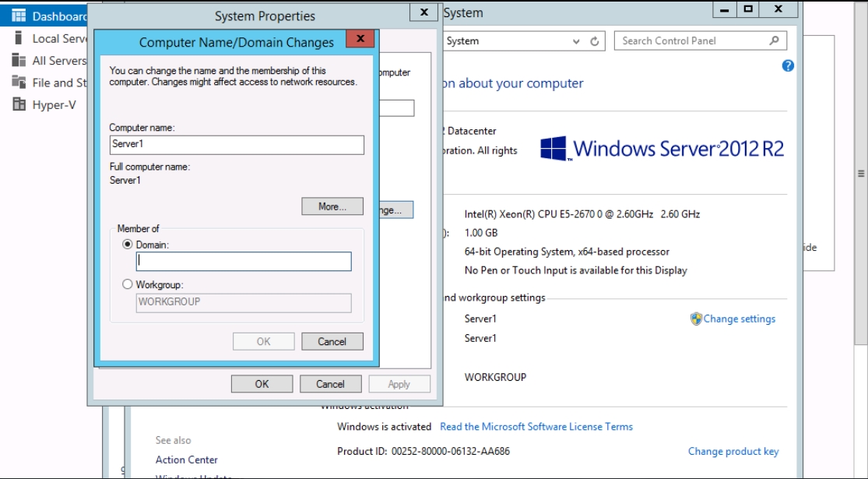This screenshot has height=479, width=868.
Task: Open the Action Center link
Action: pyautogui.click(x=187, y=460)
